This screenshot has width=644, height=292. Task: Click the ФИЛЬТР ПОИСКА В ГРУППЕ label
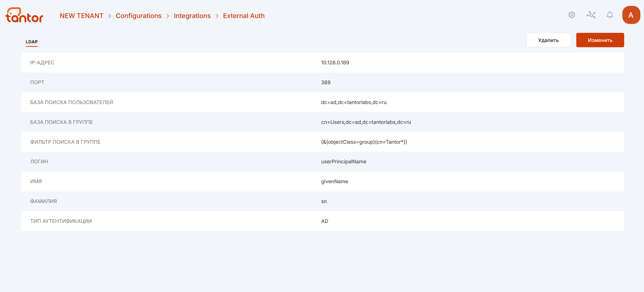click(x=65, y=142)
